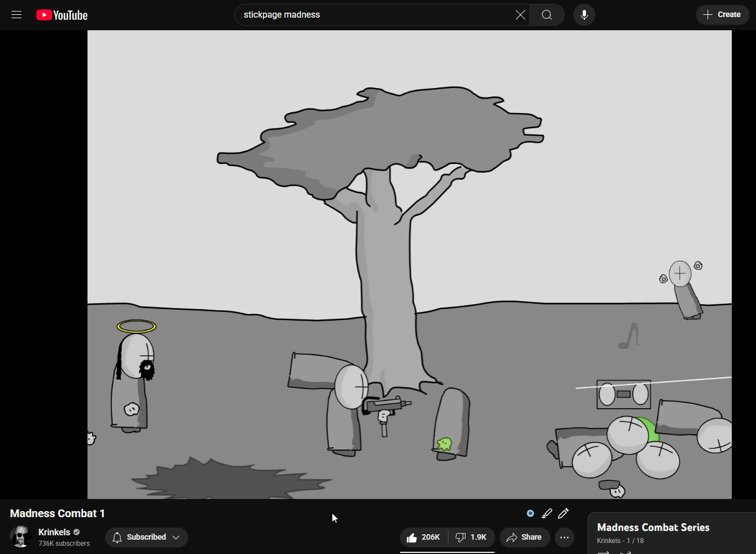The height and width of the screenshot is (554, 756).
Task: Start voice search with the microphone
Action: click(x=584, y=15)
